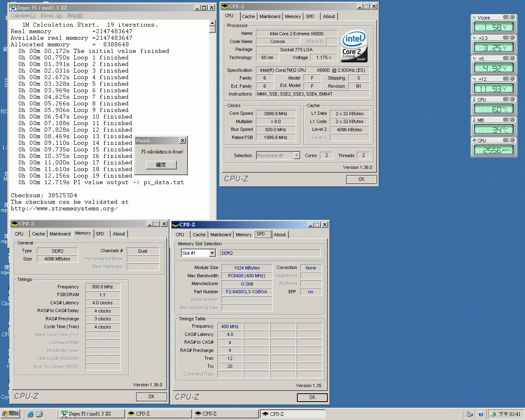Click OK in the Memory CPU-Z window

(151, 397)
